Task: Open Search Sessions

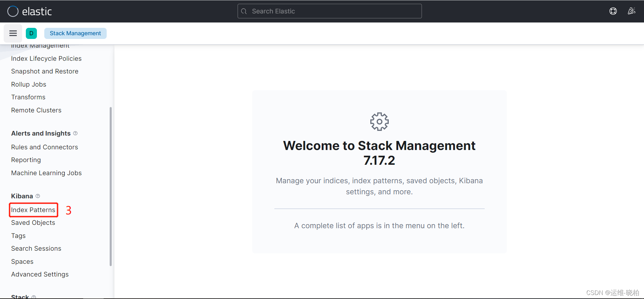Action: pos(36,248)
